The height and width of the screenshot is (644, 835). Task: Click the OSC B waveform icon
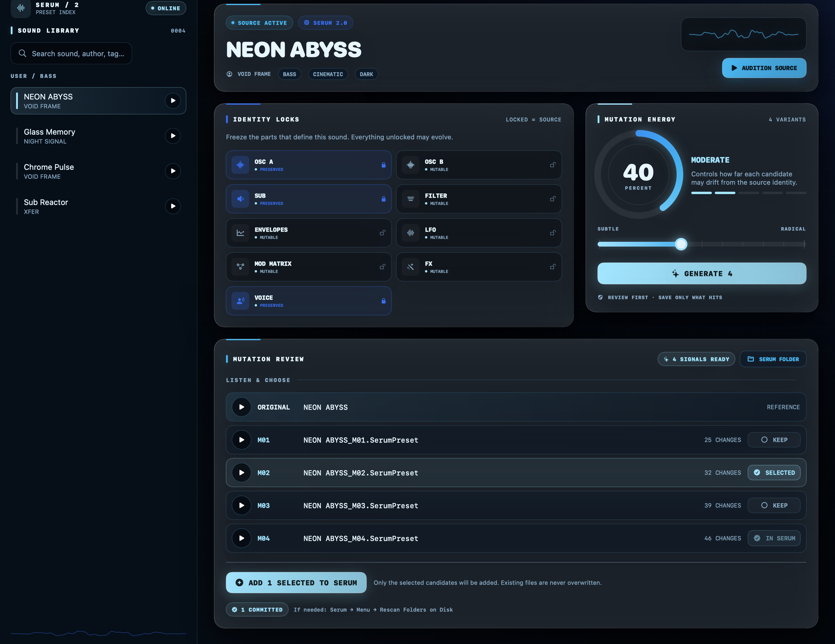click(x=411, y=165)
